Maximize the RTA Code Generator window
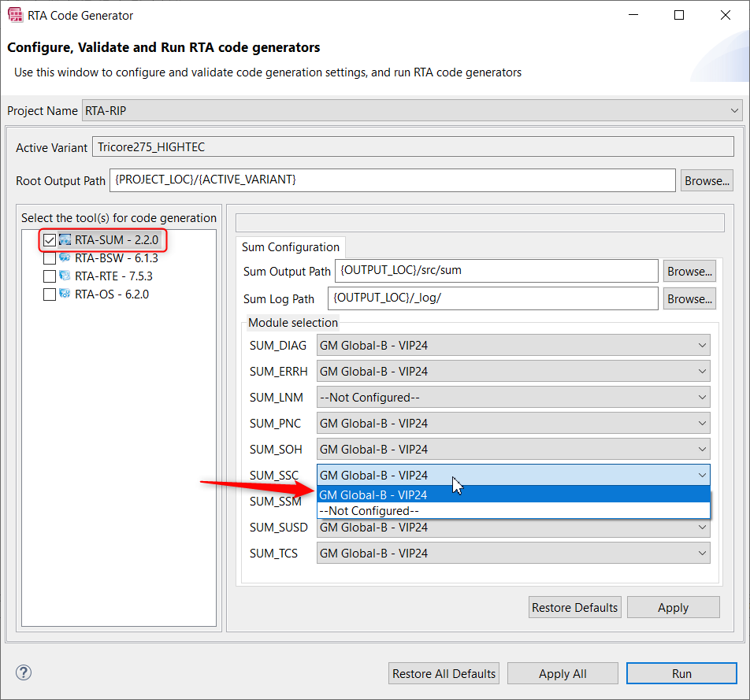The height and width of the screenshot is (700, 750). [x=679, y=15]
